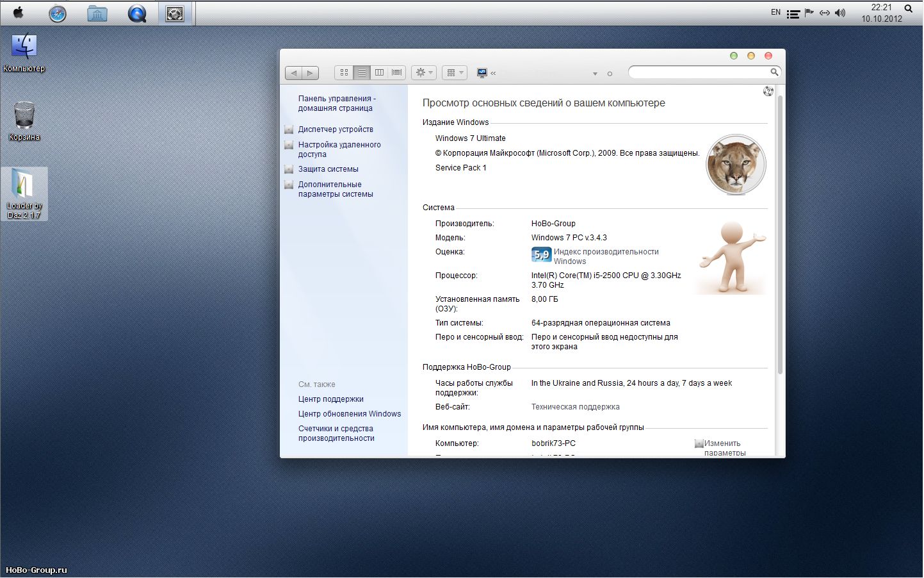Open the help icon above the scrollbar
924x578 pixels.
[768, 92]
